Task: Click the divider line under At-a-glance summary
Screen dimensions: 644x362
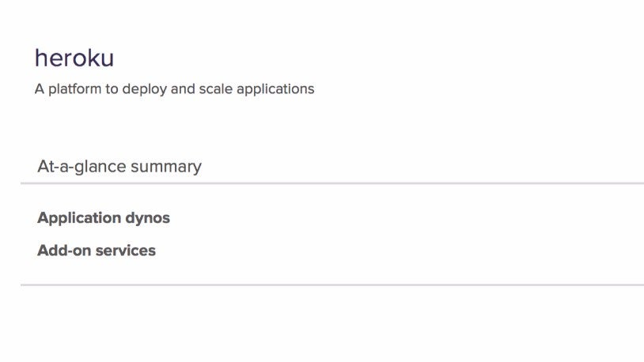Action: point(332,183)
